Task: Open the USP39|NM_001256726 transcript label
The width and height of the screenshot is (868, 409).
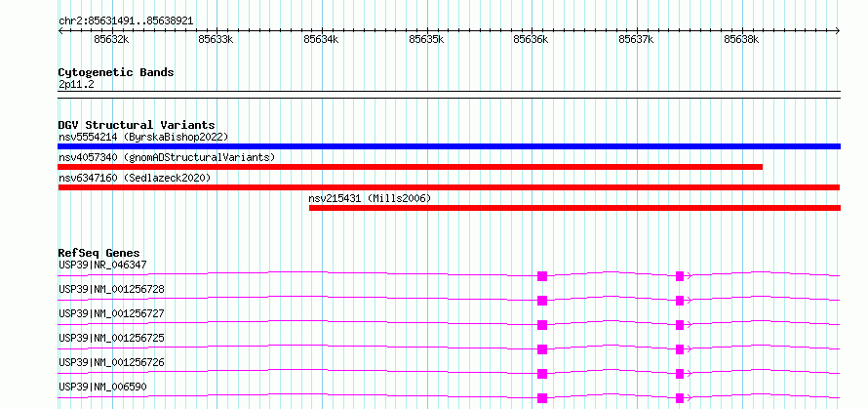Action: click(111, 362)
